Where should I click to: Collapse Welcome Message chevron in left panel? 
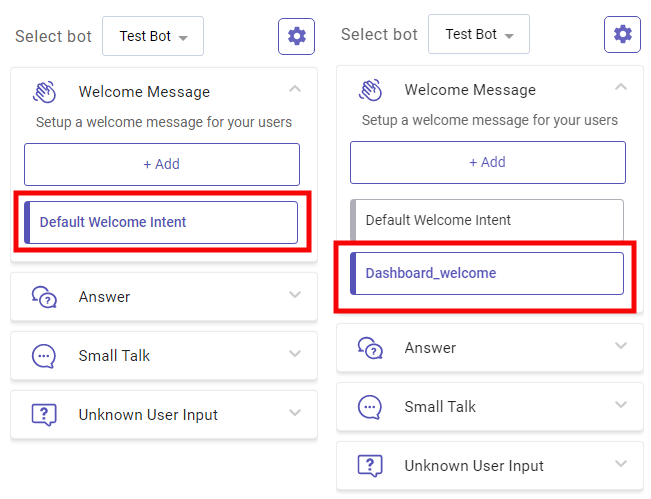(x=295, y=89)
